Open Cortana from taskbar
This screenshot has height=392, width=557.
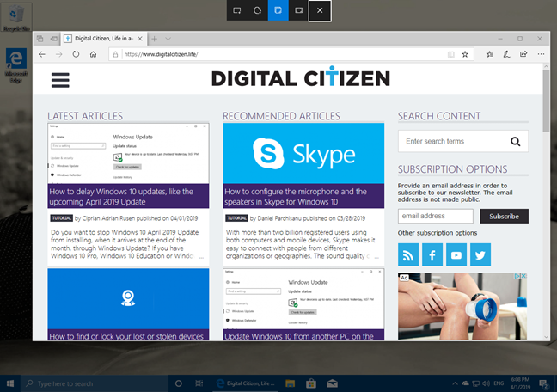tap(179, 383)
